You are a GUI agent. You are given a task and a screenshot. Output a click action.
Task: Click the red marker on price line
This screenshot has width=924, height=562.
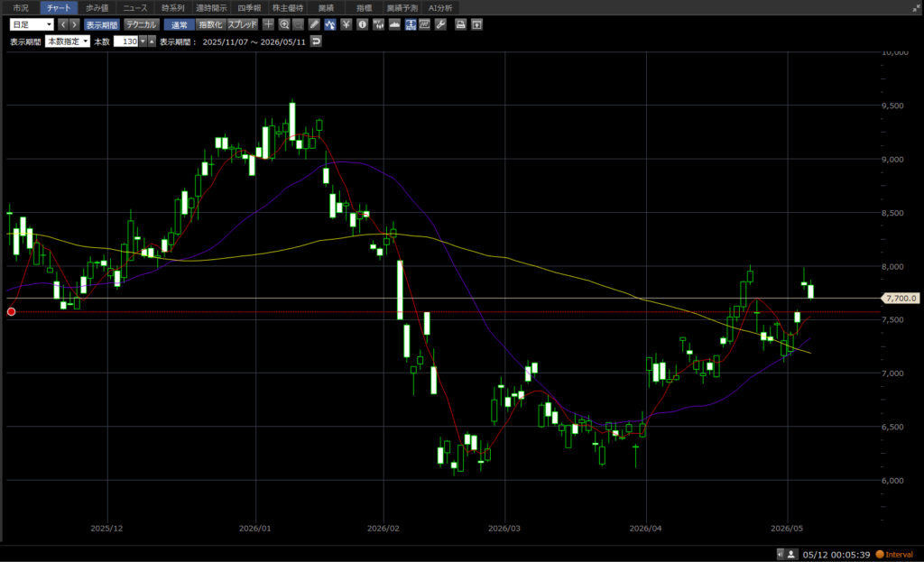click(x=11, y=311)
